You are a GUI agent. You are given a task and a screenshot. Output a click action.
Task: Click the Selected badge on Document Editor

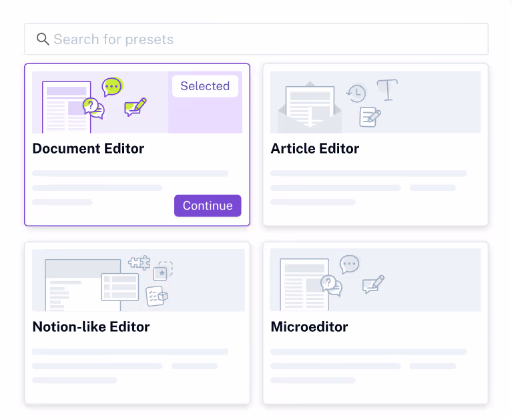pyautogui.click(x=205, y=86)
